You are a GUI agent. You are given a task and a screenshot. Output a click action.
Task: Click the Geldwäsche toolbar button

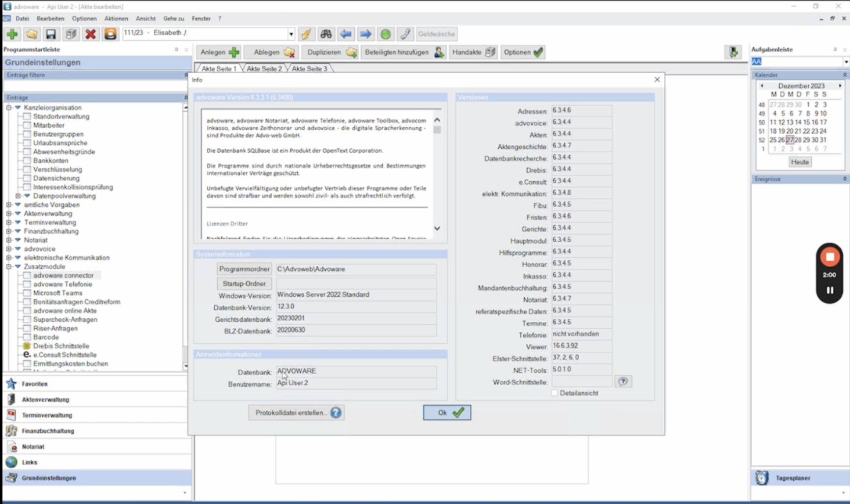pos(437,34)
